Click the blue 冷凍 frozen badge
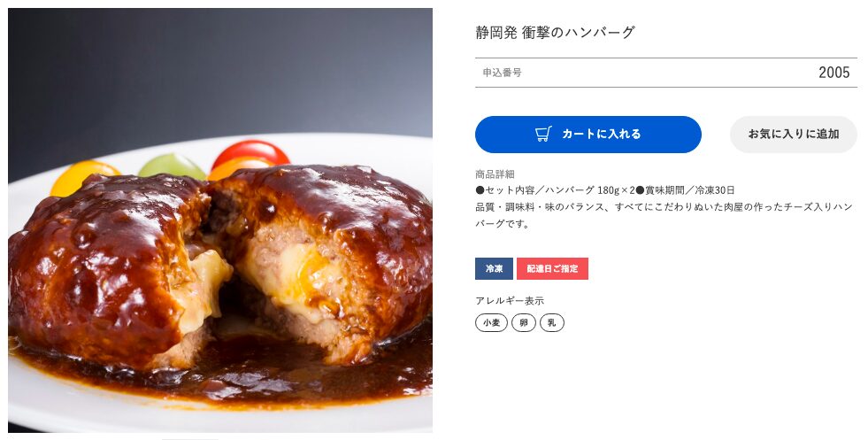Viewport: 868px width, 440px height. [494, 269]
